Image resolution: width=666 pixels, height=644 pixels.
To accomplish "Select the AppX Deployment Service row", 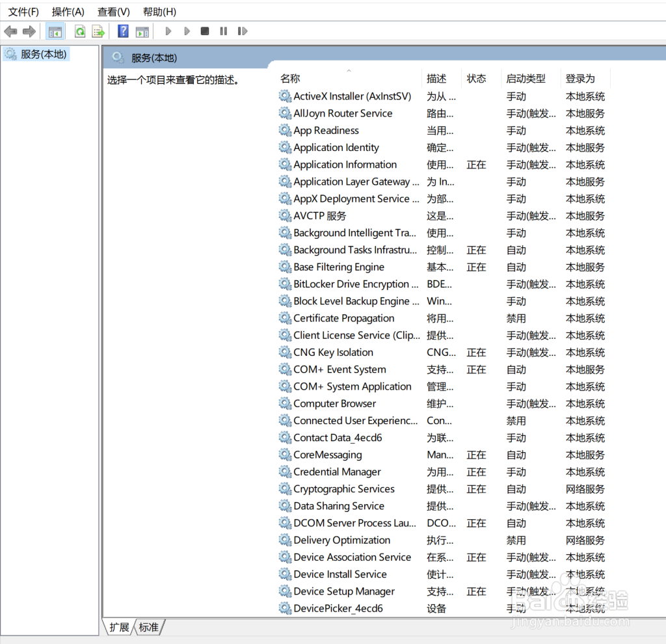I will pos(442,198).
